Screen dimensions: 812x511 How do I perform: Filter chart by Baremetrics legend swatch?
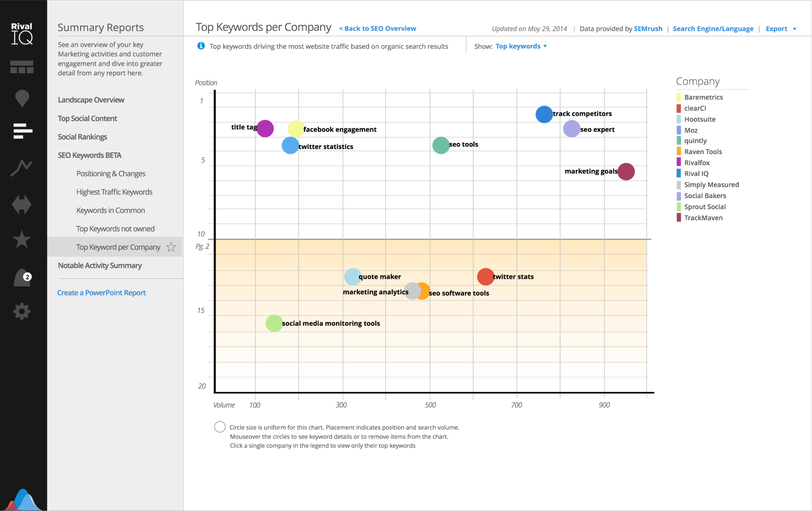[679, 97]
